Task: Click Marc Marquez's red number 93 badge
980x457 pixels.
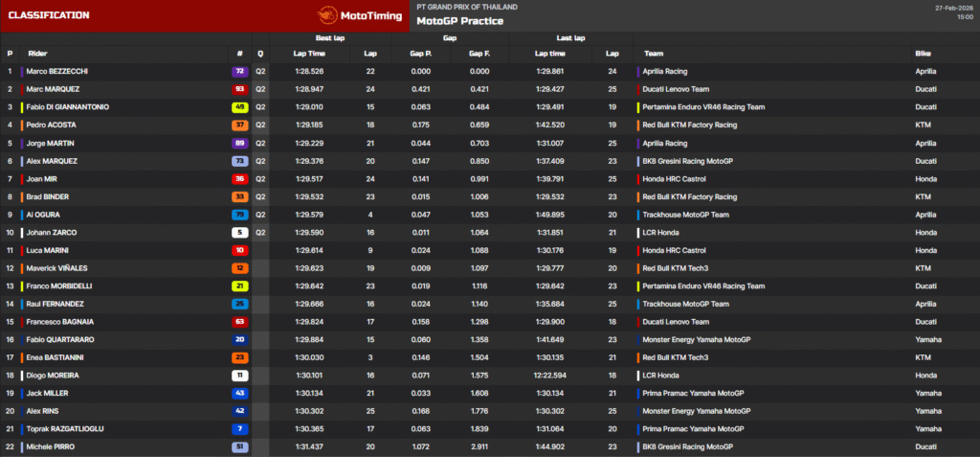Action: tap(239, 89)
